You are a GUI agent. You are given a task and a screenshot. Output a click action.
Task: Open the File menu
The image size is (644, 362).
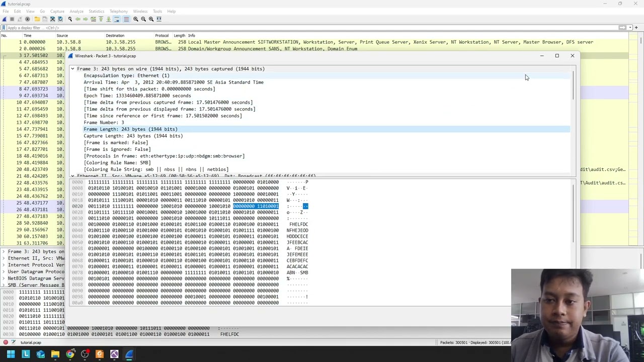[6, 11]
